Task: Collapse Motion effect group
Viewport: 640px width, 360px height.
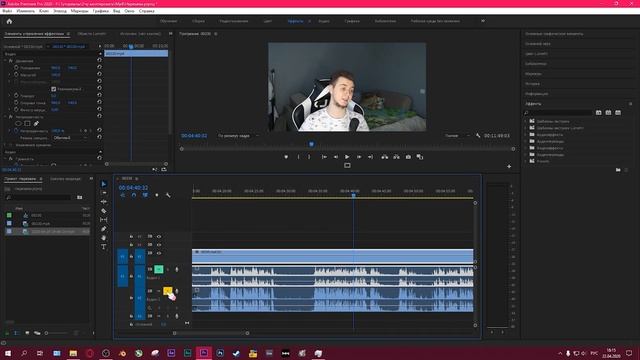Action: click(6, 61)
